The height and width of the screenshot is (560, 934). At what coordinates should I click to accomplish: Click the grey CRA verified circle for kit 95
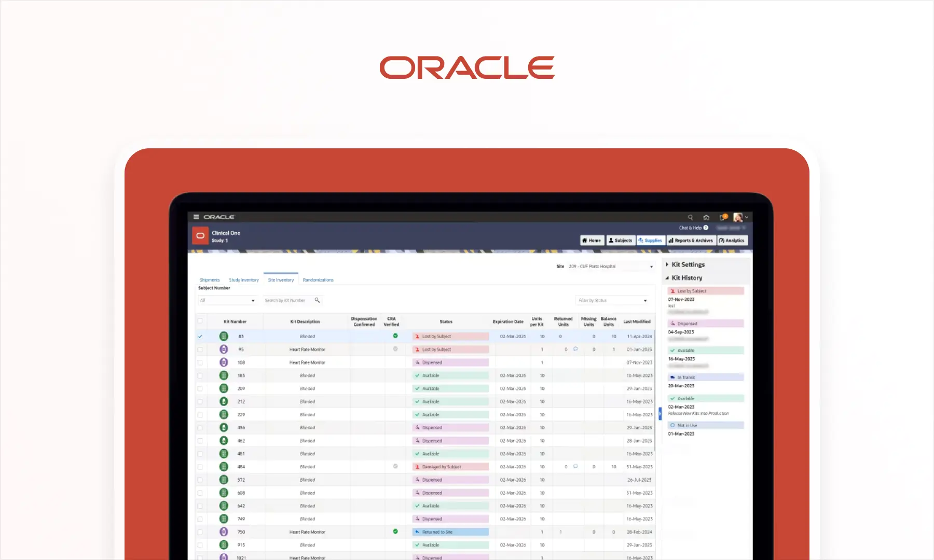tap(395, 349)
